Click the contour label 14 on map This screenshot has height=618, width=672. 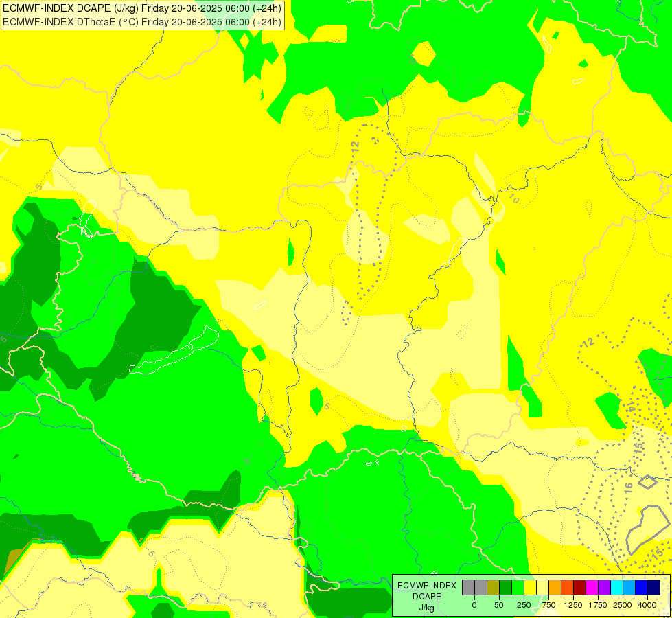(630, 407)
